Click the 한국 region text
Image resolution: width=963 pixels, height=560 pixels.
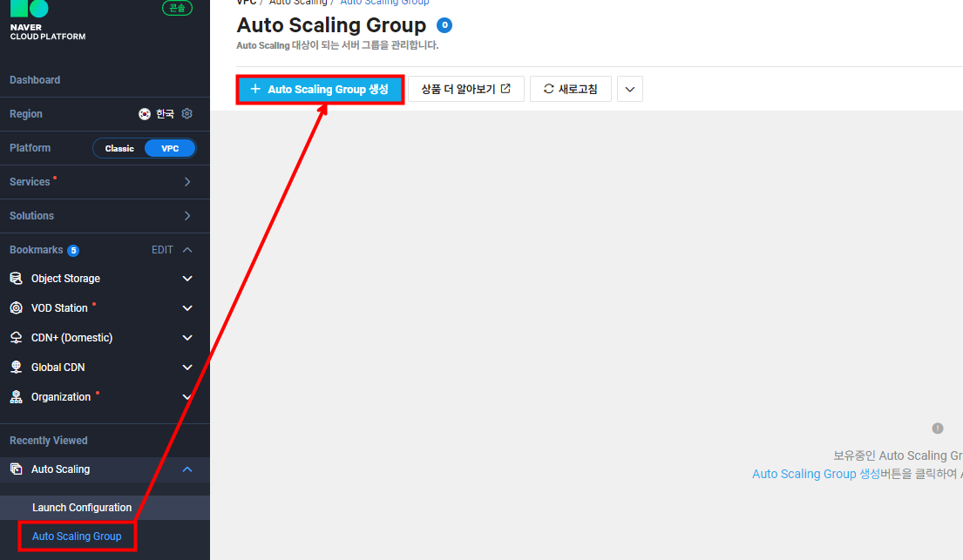pyautogui.click(x=166, y=113)
